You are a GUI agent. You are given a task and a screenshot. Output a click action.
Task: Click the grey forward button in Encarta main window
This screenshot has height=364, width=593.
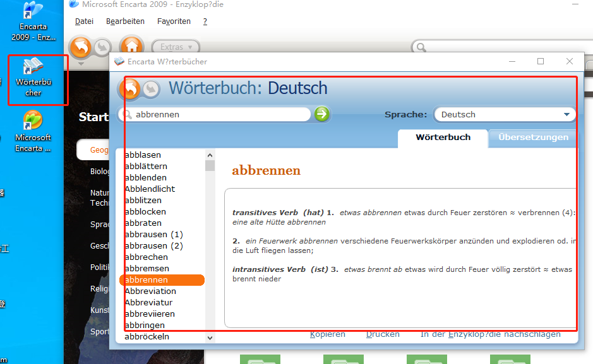tap(102, 47)
